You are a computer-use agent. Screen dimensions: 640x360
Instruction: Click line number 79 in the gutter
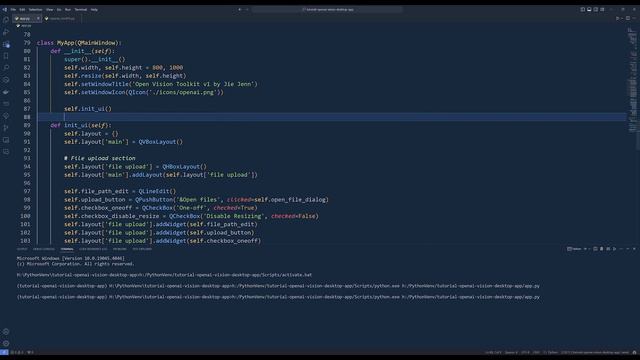[x=27, y=43]
